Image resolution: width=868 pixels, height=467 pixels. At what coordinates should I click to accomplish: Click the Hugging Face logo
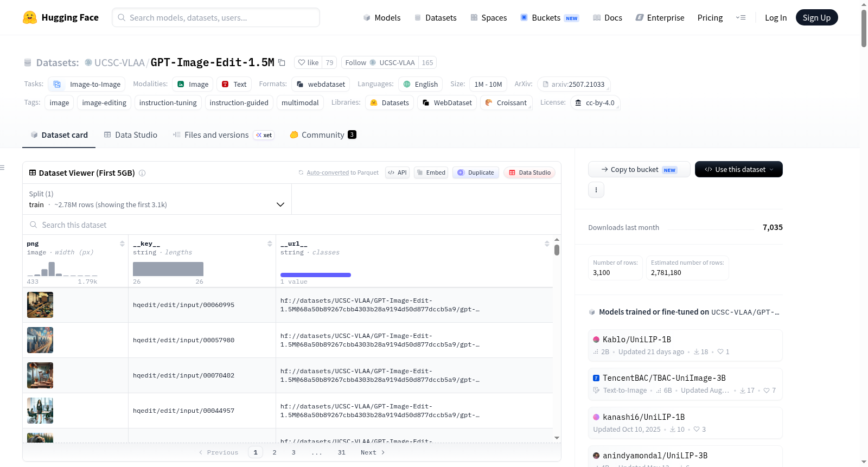pyautogui.click(x=60, y=17)
